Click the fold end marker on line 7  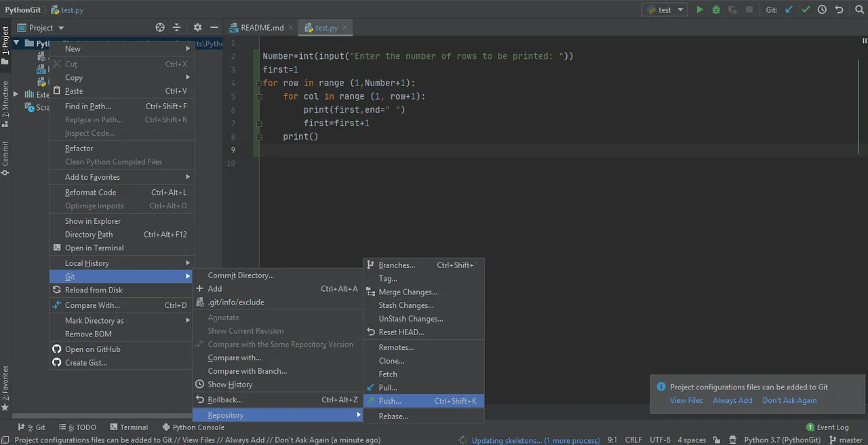tap(259, 123)
